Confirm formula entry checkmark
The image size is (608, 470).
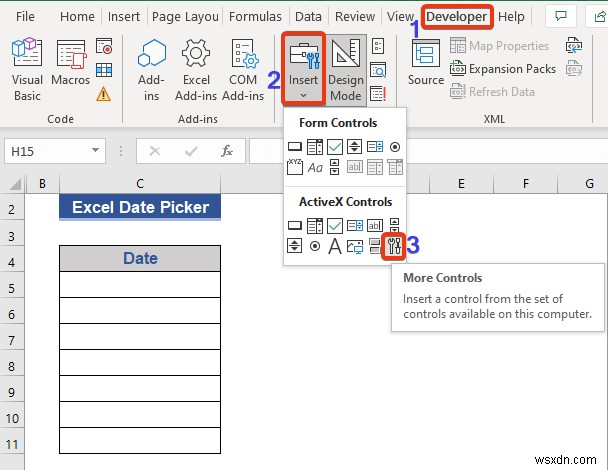[191, 151]
